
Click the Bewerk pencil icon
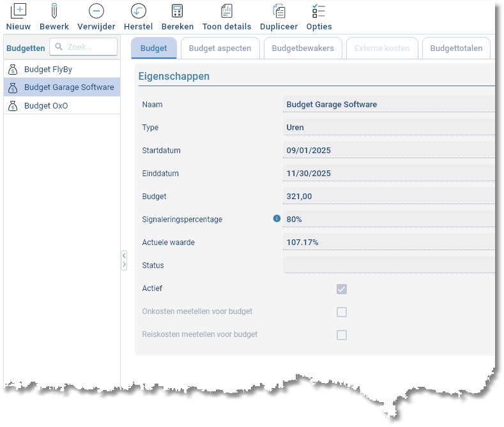click(x=54, y=11)
